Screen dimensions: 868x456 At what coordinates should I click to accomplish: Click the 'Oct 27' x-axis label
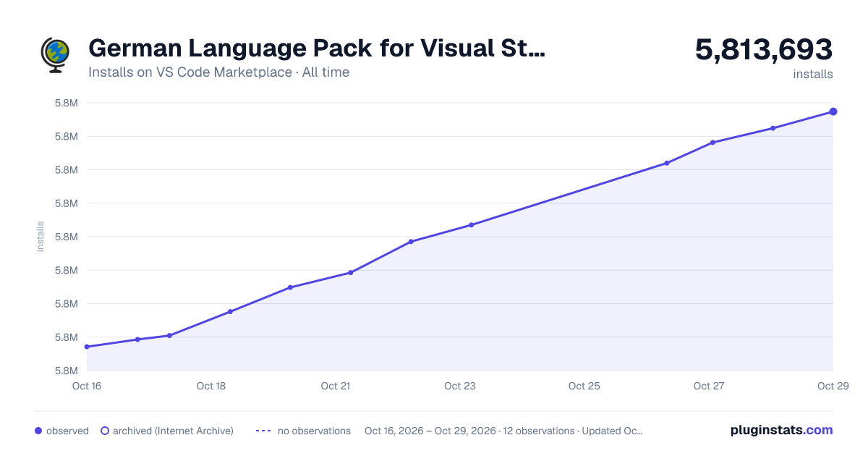[x=709, y=386]
